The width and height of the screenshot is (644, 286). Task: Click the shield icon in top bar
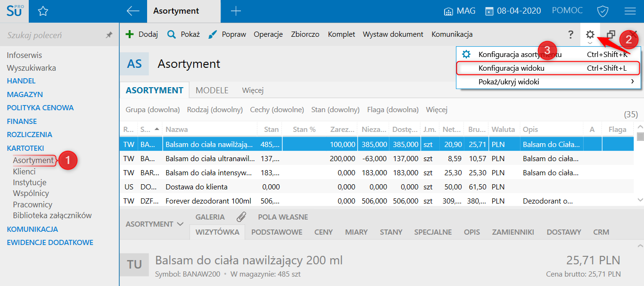[603, 11]
